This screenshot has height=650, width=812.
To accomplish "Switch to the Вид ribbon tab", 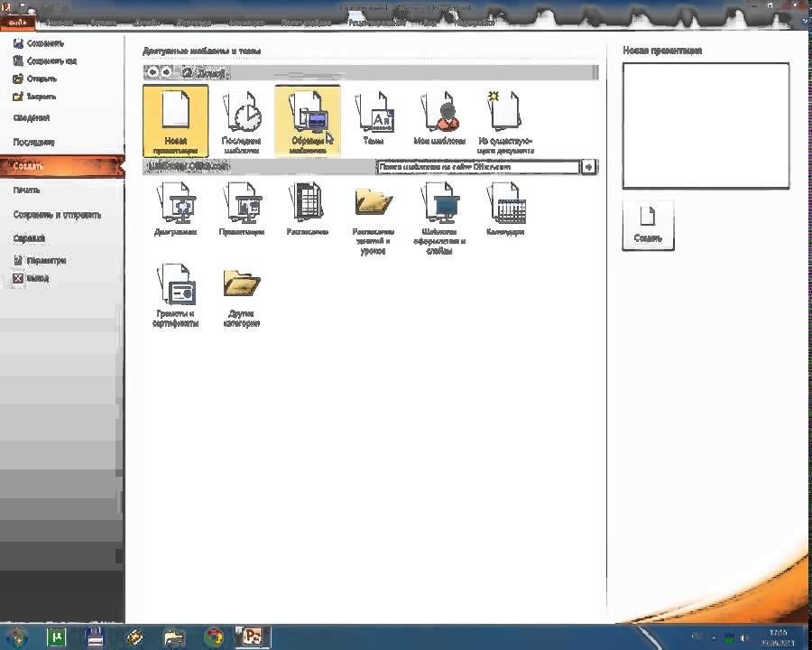I will point(429,23).
